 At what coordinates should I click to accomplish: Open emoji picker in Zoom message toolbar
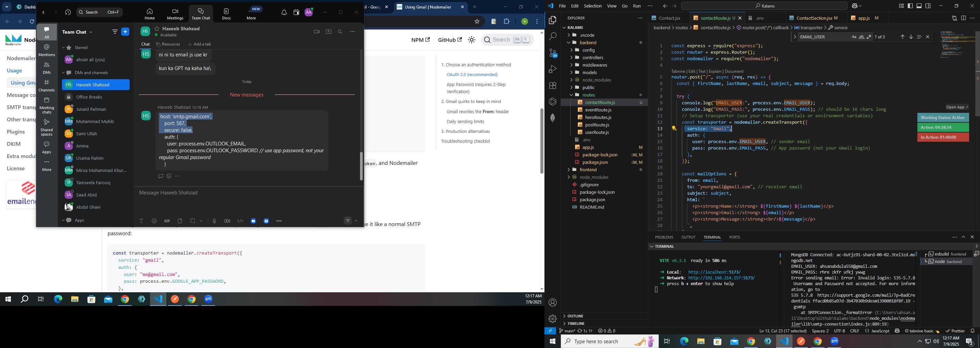click(x=154, y=221)
